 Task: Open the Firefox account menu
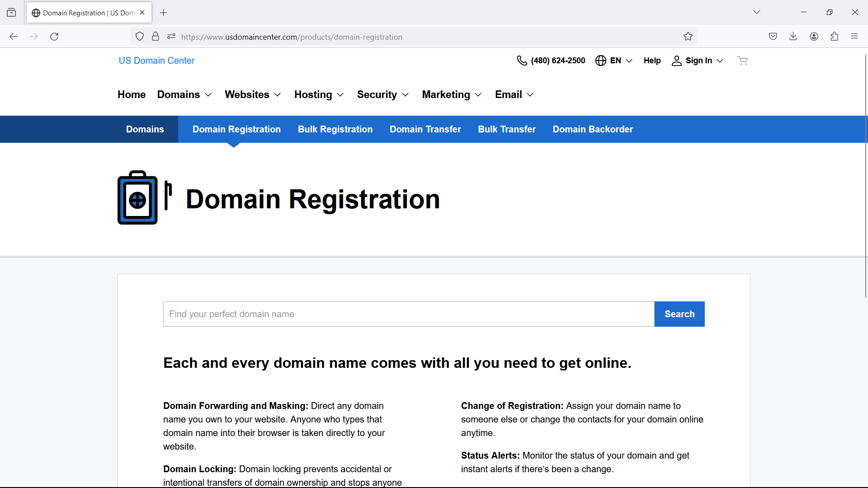click(x=814, y=36)
